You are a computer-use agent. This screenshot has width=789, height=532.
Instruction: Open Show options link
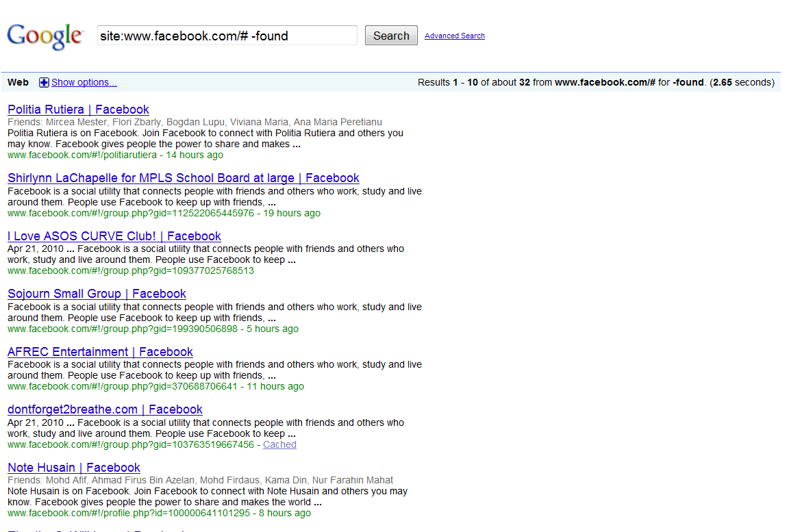pyautogui.click(x=84, y=82)
